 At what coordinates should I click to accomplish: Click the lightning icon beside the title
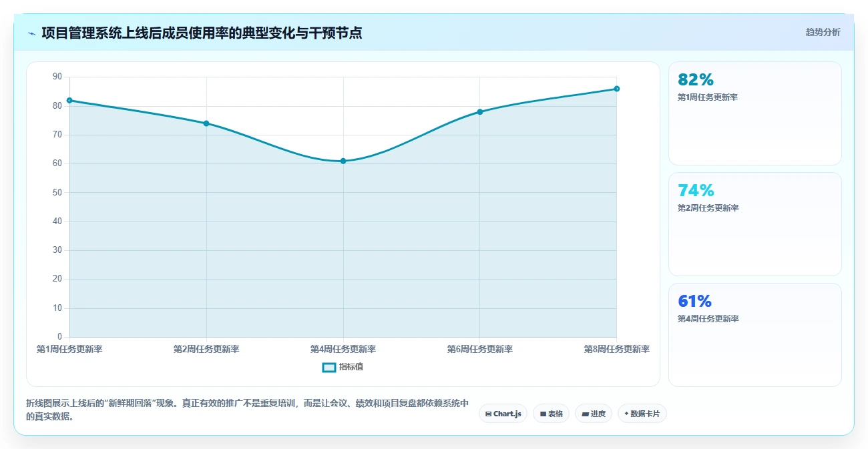(31, 33)
